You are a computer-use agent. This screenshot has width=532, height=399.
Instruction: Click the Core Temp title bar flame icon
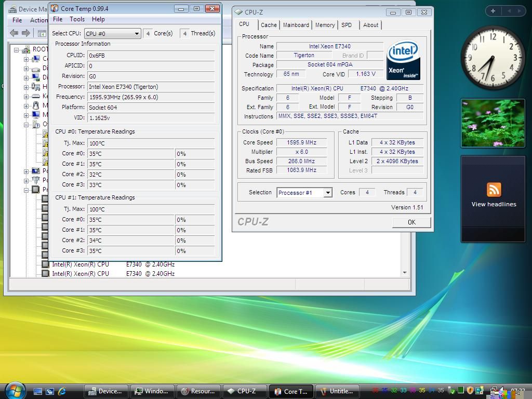point(55,8)
